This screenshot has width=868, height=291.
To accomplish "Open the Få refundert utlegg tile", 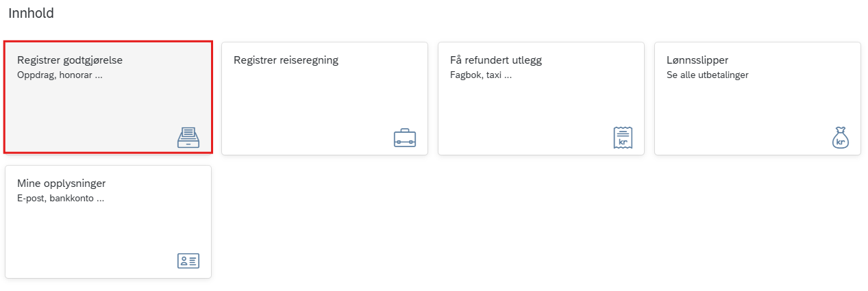I will (541, 99).
